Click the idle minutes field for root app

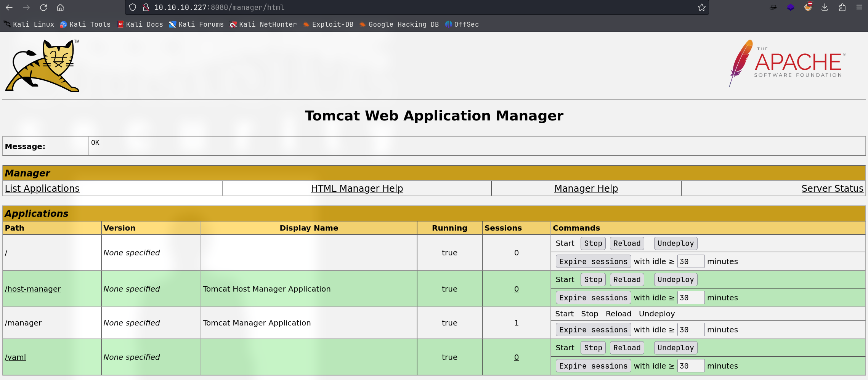pos(691,261)
